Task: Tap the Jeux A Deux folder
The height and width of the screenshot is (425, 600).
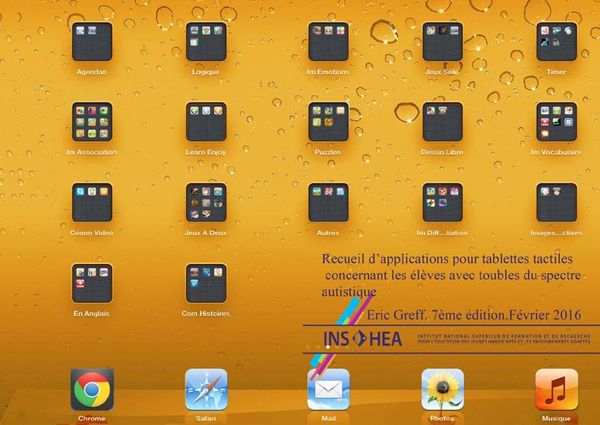Action: [206, 202]
